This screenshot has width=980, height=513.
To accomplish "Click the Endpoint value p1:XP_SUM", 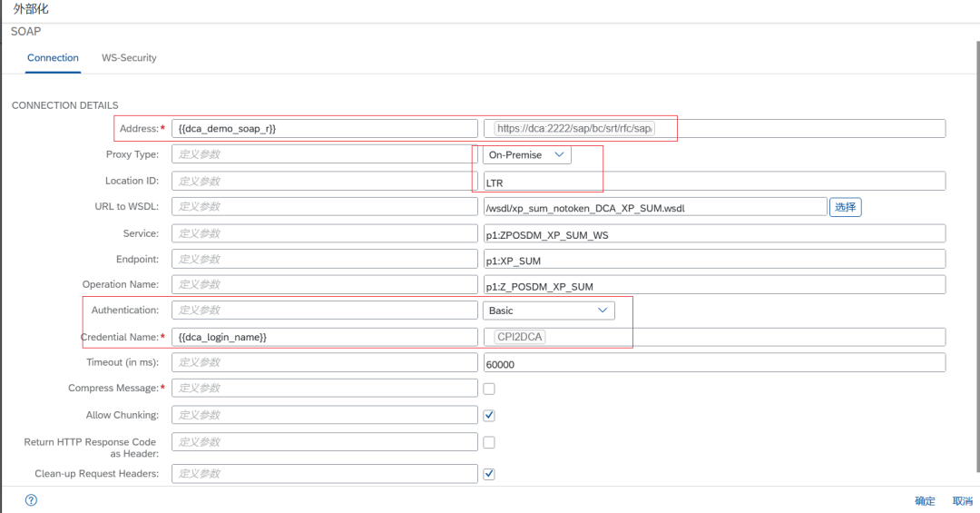I will (x=714, y=260).
